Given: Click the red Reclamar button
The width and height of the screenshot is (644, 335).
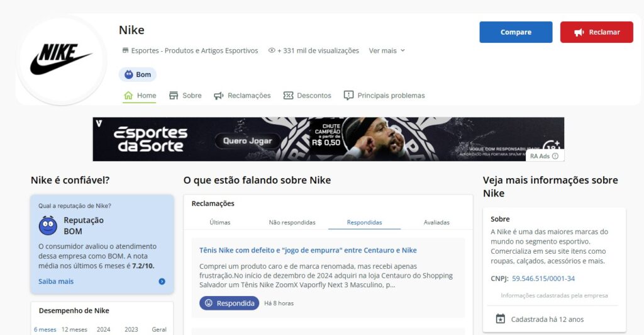Looking at the screenshot, I should coord(596,32).
